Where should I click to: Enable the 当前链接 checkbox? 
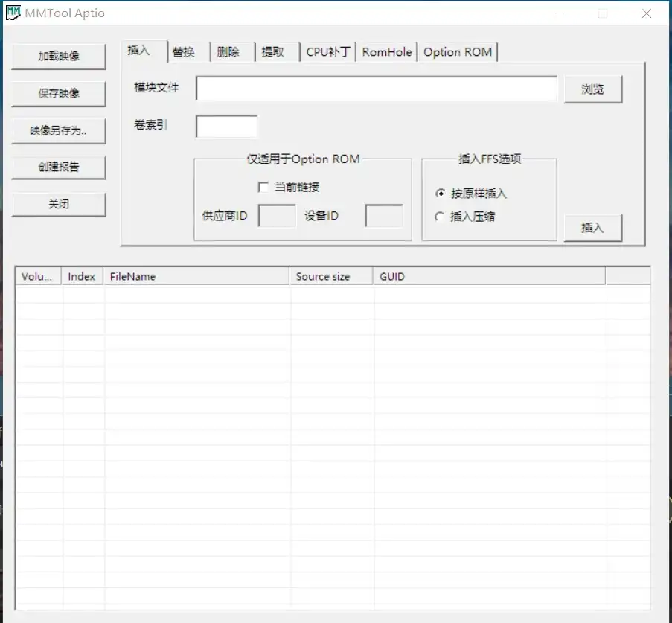[263, 187]
